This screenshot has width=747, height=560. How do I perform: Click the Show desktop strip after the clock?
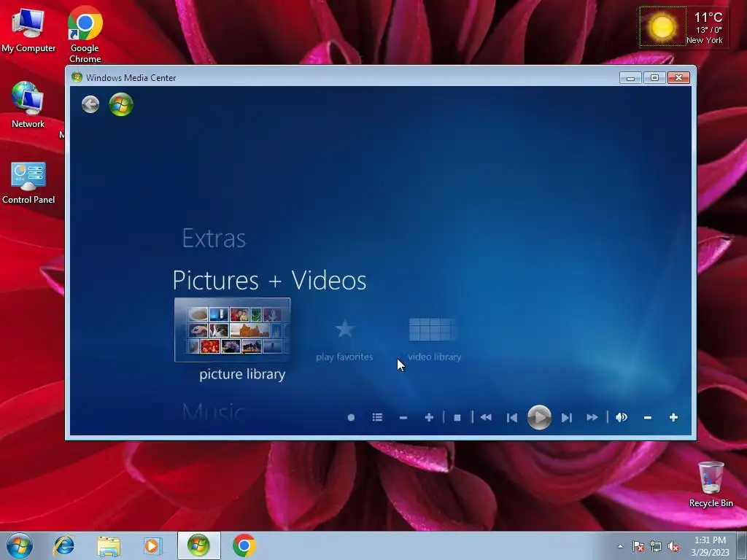742,545
